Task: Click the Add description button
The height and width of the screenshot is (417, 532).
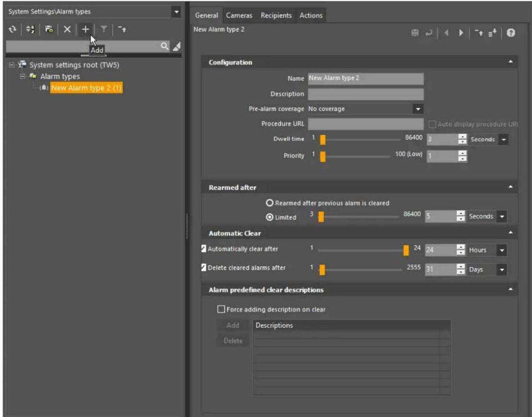Action: tap(233, 326)
